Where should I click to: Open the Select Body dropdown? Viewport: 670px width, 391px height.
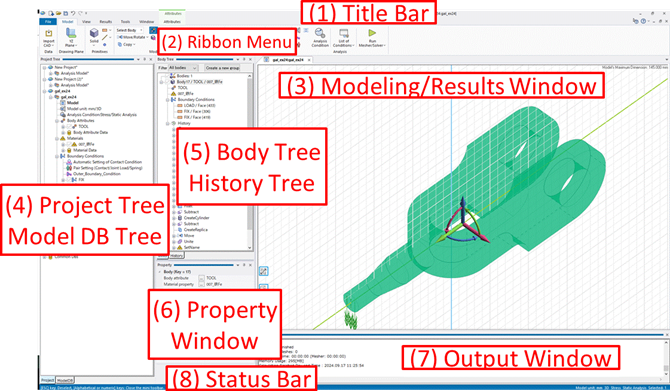(x=130, y=30)
